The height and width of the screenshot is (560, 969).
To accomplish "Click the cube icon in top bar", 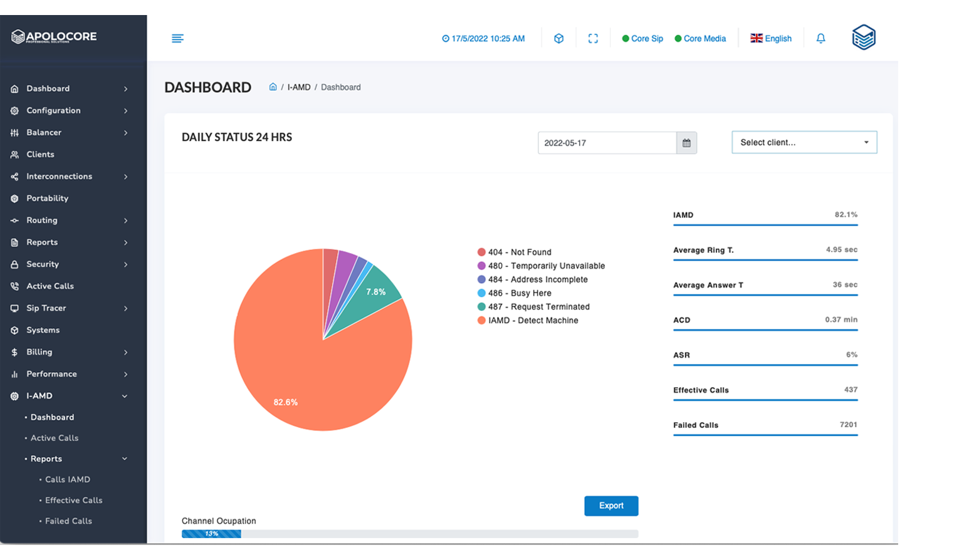I will 558,39.
